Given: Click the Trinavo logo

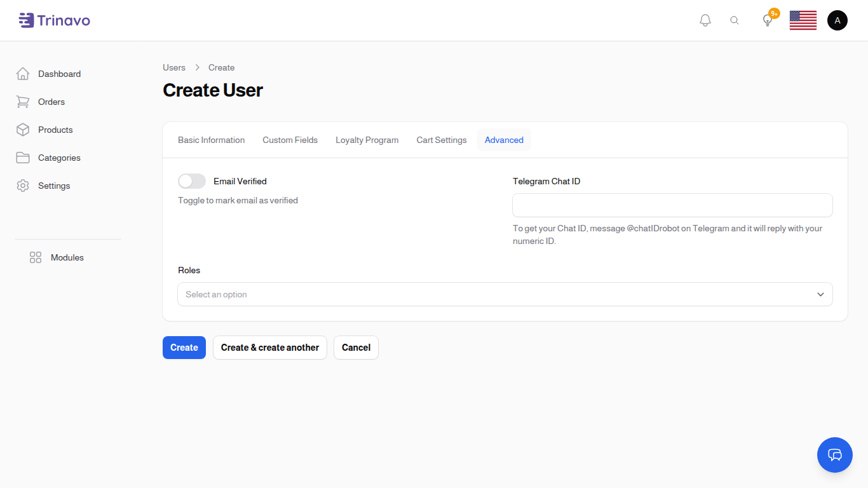Looking at the screenshot, I should [55, 20].
